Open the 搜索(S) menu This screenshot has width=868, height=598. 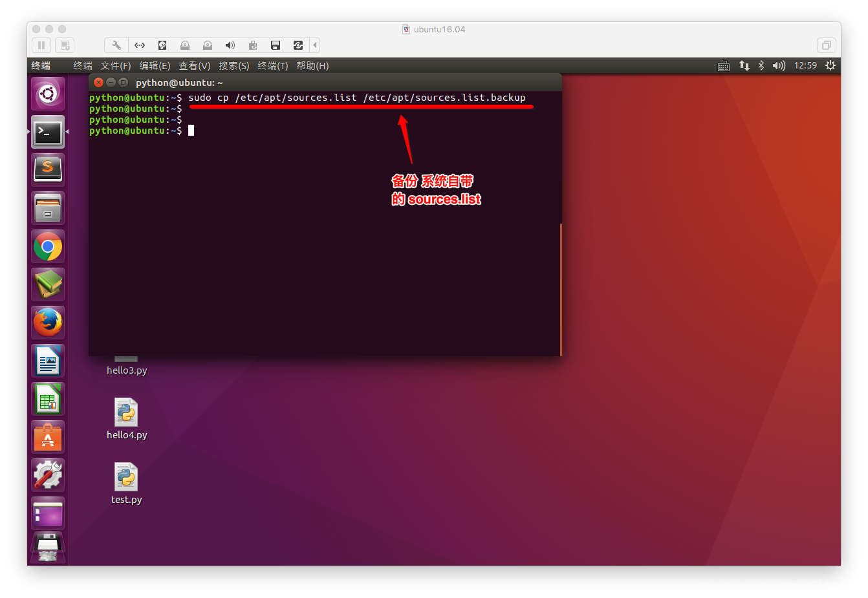coord(234,66)
